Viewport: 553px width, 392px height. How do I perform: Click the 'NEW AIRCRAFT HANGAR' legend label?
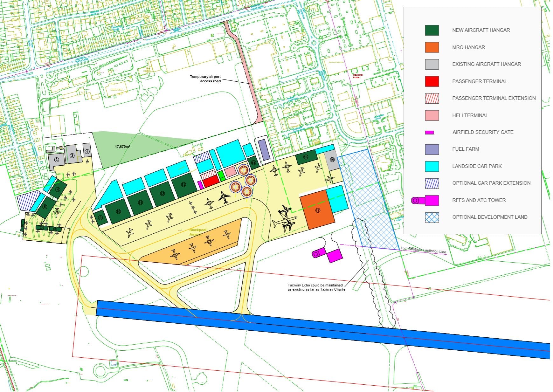(481, 30)
